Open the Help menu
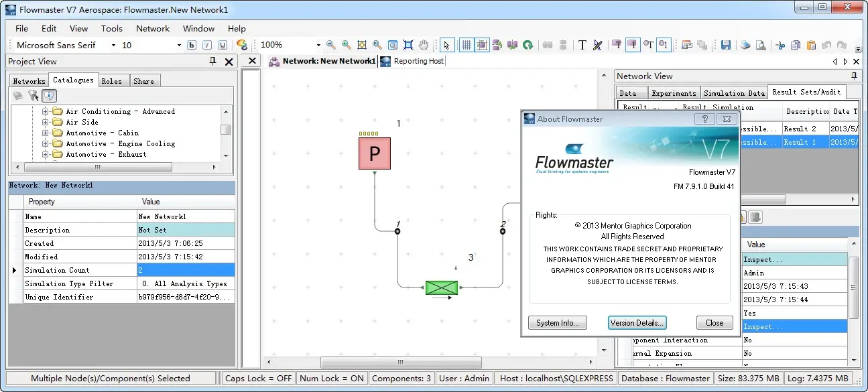 pyautogui.click(x=237, y=28)
